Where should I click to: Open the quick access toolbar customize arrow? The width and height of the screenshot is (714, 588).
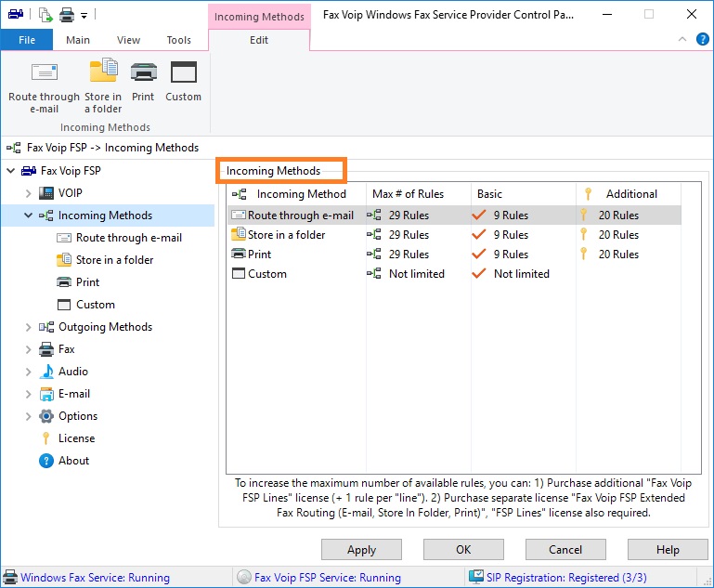point(84,16)
